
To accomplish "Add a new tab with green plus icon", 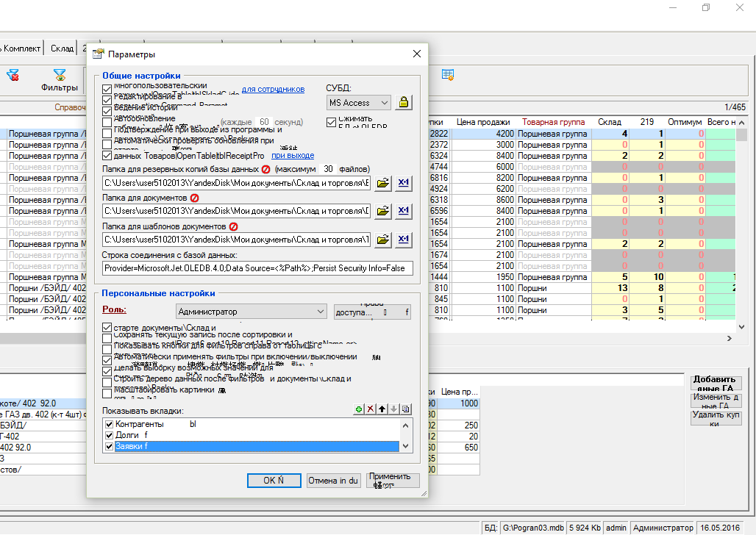I will click(x=359, y=409).
